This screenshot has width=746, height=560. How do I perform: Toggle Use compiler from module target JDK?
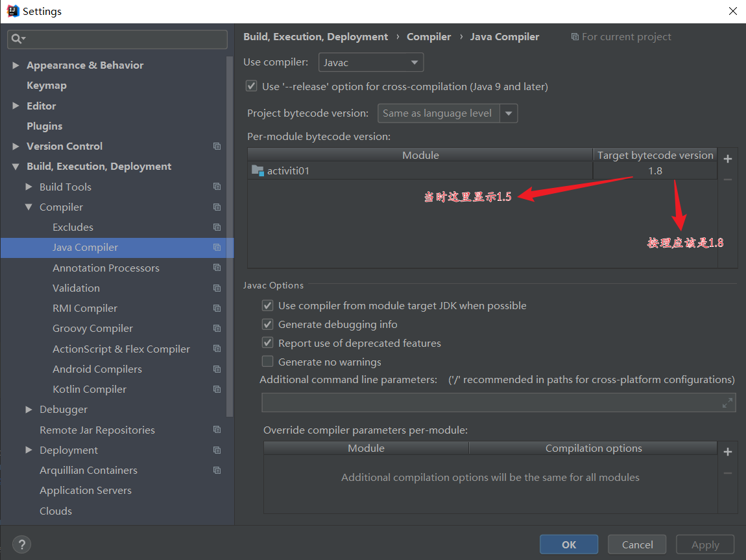267,305
